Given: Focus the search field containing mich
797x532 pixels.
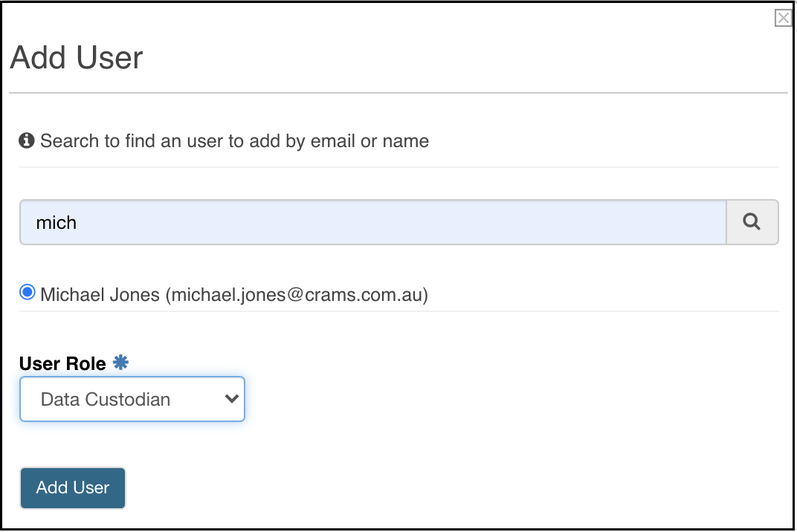Looking at the screenshot, I should pos(373,222).
